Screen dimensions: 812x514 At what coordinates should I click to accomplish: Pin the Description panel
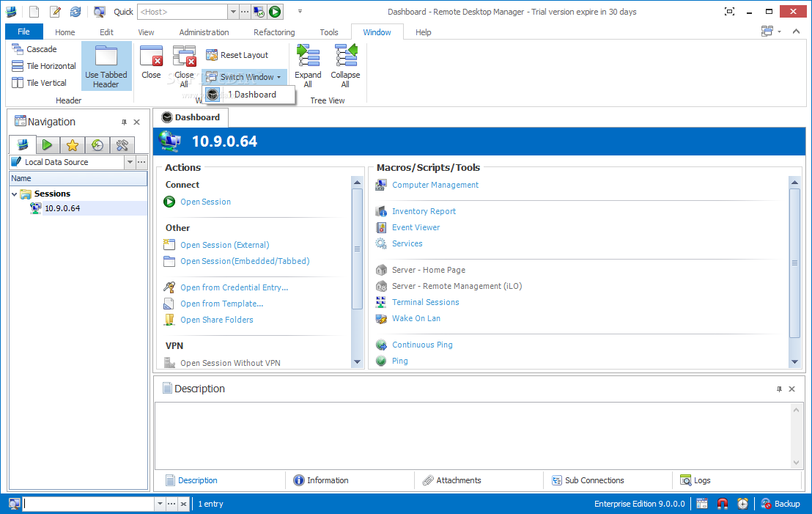coord(779,389)
